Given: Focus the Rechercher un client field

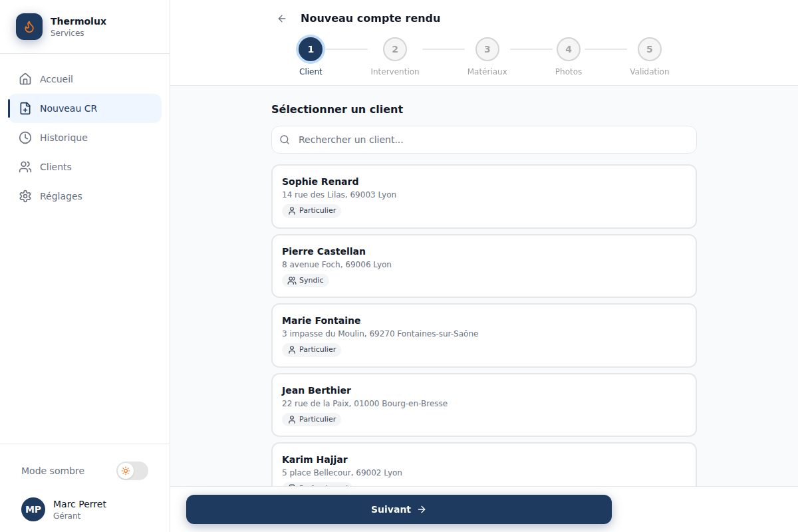Looking at the screenshot, I should (484, 140).
